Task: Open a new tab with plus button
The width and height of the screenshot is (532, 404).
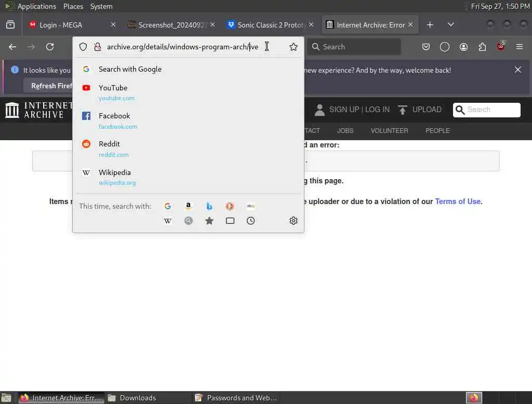Action: pyautogui.click(x=430, y=25)
